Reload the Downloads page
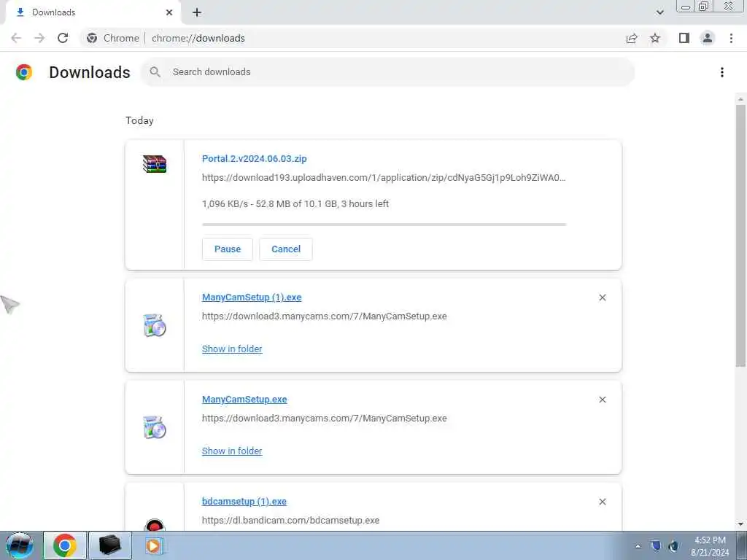This screenshot has width=747, height=560. tap(63, 38)
